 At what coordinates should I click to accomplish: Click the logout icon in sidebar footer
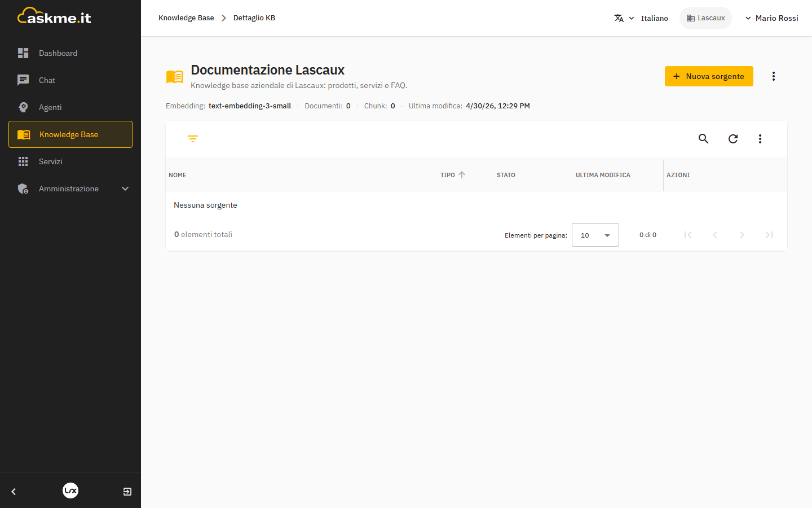(127, 492)
